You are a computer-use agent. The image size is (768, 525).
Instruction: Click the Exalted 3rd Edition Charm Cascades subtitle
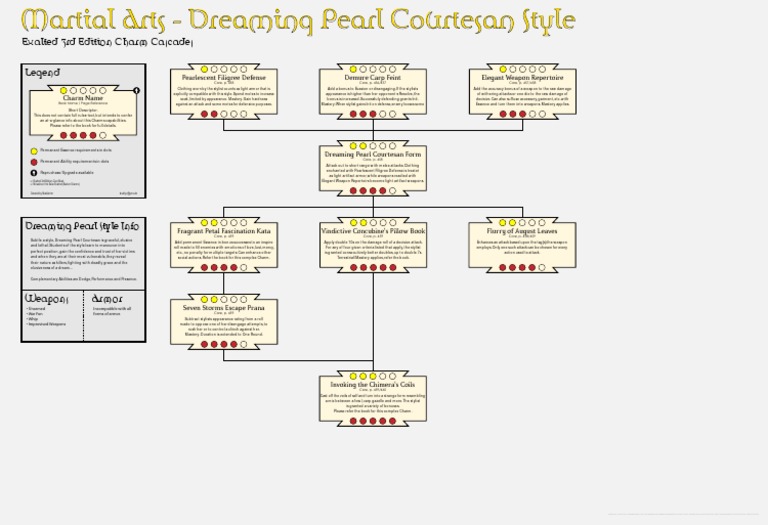pyautogui.click(x=107, y=43)
